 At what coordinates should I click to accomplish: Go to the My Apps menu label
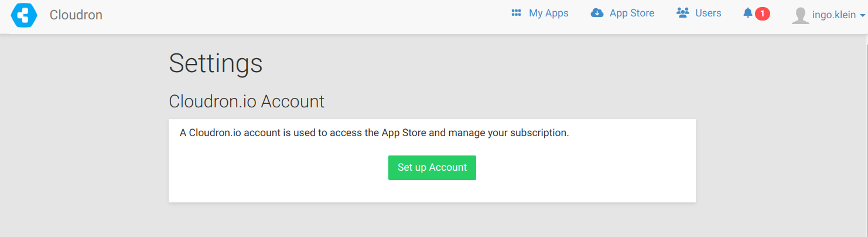[x=549, y=13]
